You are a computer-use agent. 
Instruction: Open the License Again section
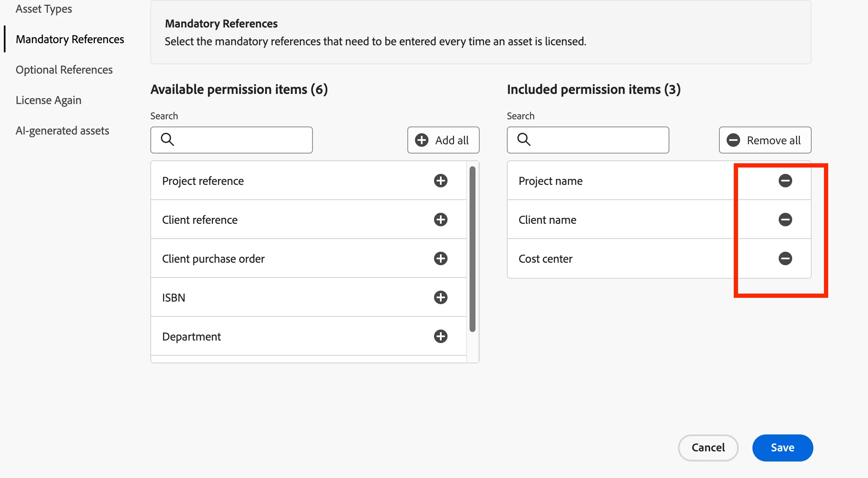click(48, 100)
